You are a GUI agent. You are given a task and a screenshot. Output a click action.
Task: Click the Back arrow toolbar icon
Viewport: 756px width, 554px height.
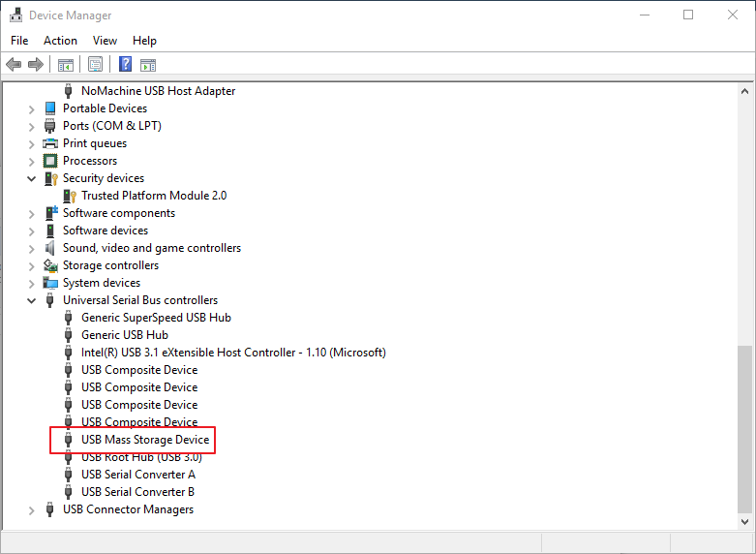point(14,65)
